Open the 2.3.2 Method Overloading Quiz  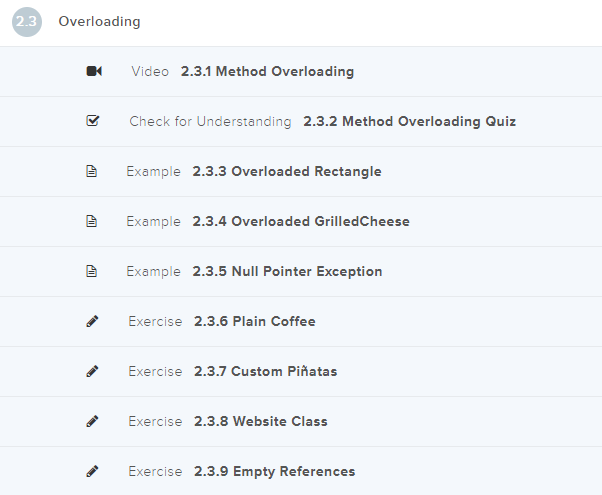[x=409, y=122]
